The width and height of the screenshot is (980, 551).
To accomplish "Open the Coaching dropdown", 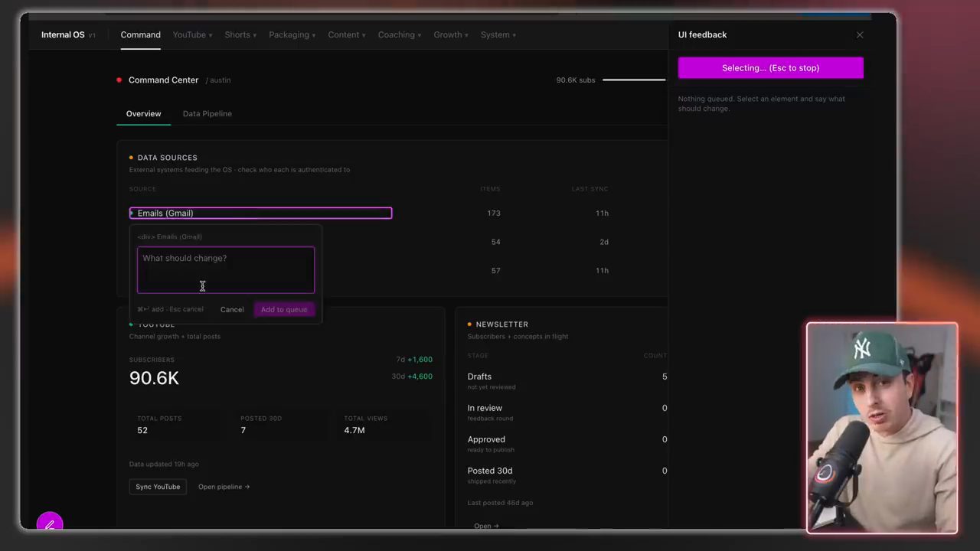I will [399, 35].
